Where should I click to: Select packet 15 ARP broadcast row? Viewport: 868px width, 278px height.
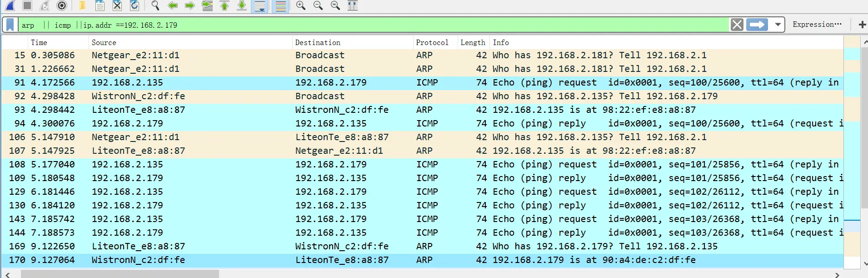coord(422,55)
